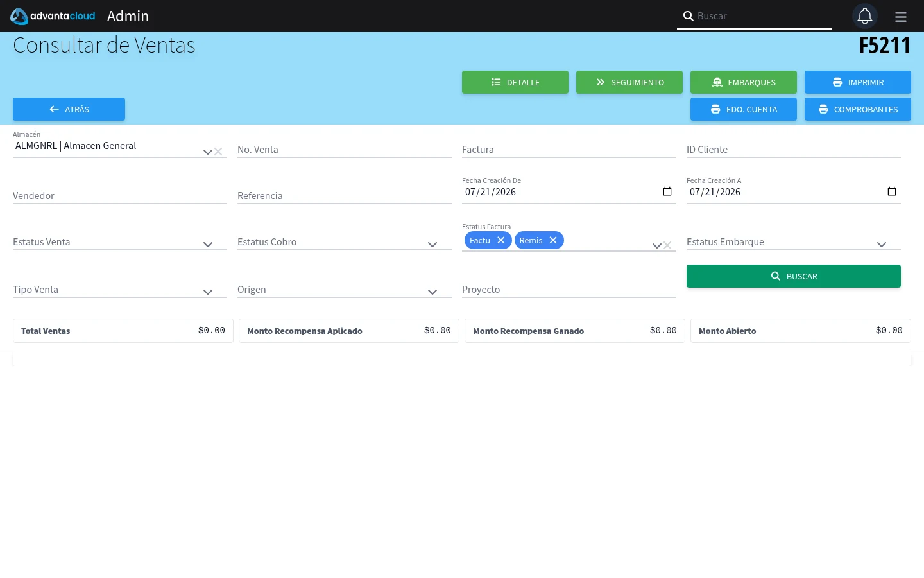Focus the Proyecto input field
This screenshot has height=578, width=924.
pos(569,290)
